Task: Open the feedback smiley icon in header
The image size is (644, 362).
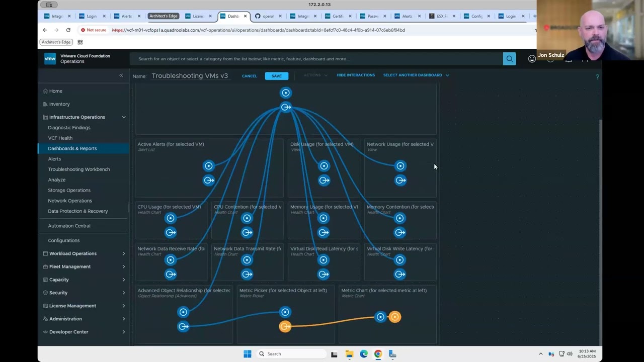Action: (532, 59)
